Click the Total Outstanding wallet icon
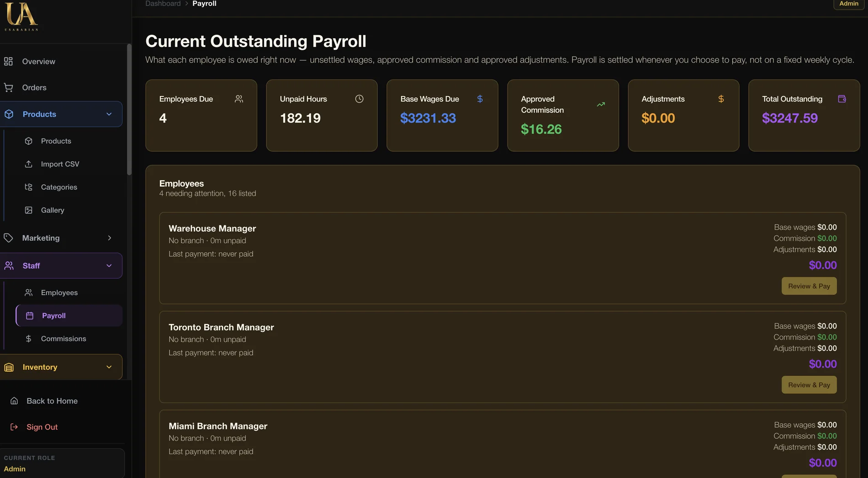This screenshot has height=478, width=868. [x=842, y=99]
